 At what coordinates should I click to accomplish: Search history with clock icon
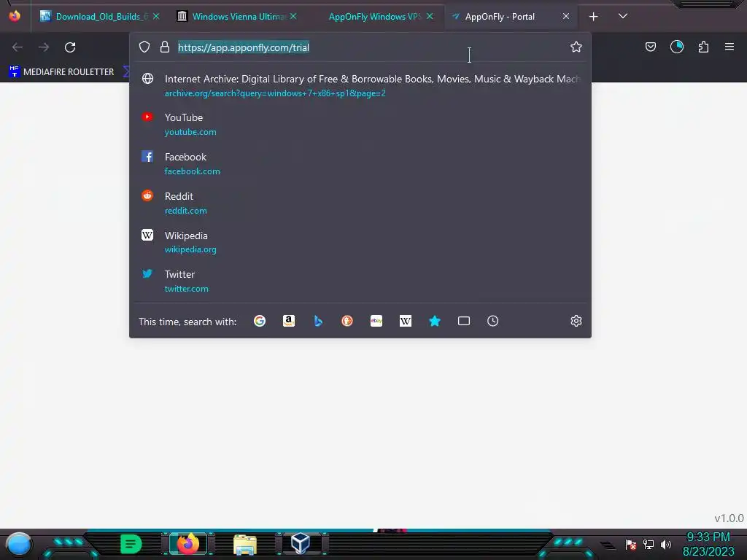(493, 321)
